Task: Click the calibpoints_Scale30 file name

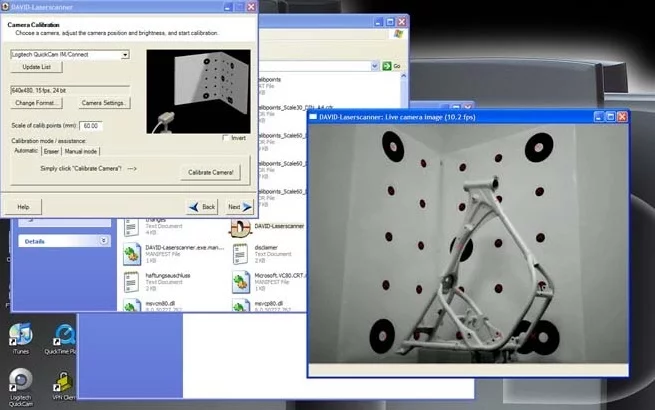Action: 295,107
